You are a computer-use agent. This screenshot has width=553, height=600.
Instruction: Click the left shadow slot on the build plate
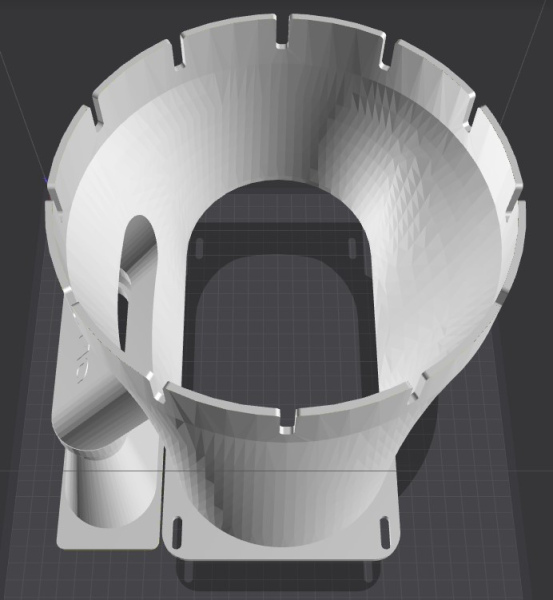click(x=199, y=248)
